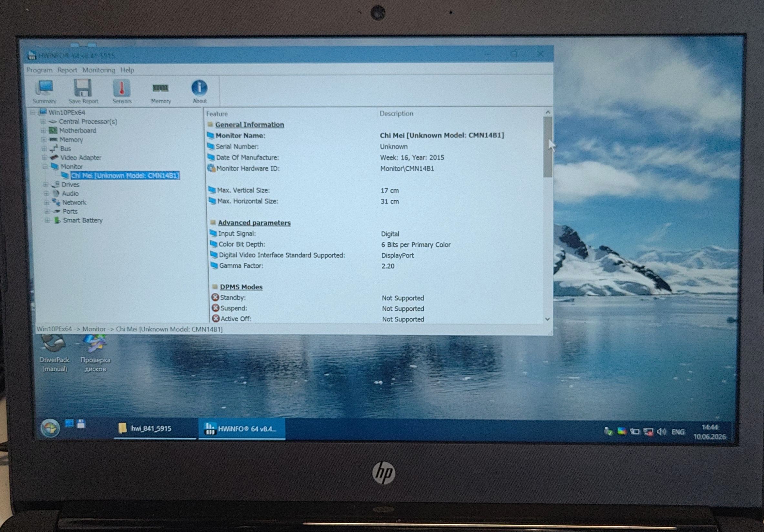Image resolution: width=764 pixels, height=532 pixels.
Task: Expand the Audio tree node
Action: (46, 194)
